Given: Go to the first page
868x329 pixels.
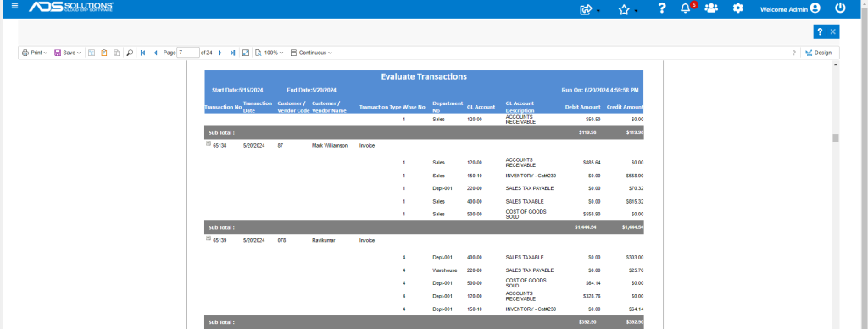Looking at the screenshot, I should [142, 53].
